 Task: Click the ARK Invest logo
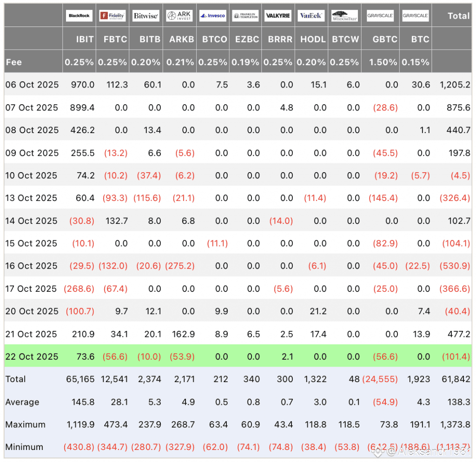(x=179, y=16)
